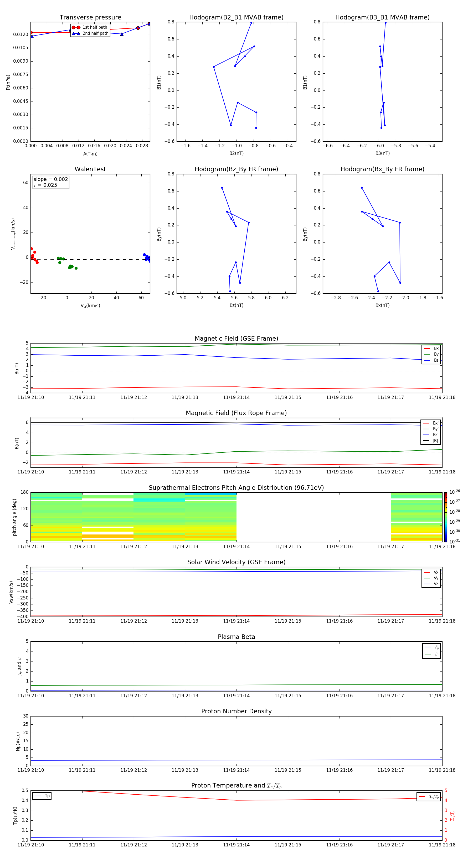The width and height of the screenshot is (473, 868).
Task: Click the 'V_A(km/s)' x-axis label in WalenTest
Action: 90,306
